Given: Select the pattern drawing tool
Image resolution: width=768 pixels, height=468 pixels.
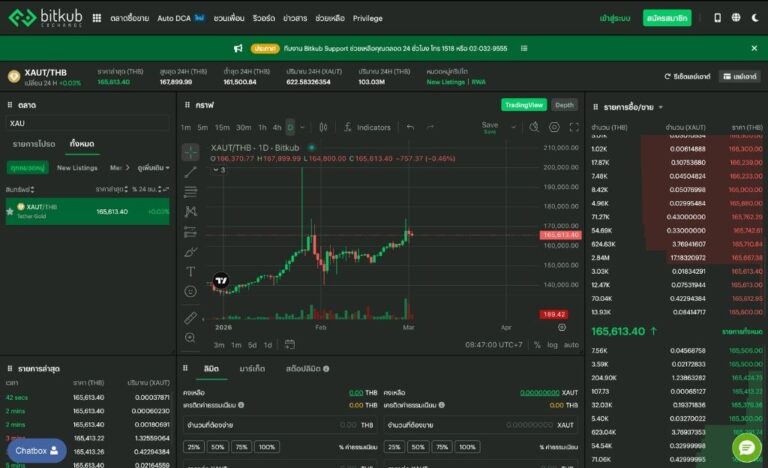Looking at the screenshot, I should (x=191, y=211).
